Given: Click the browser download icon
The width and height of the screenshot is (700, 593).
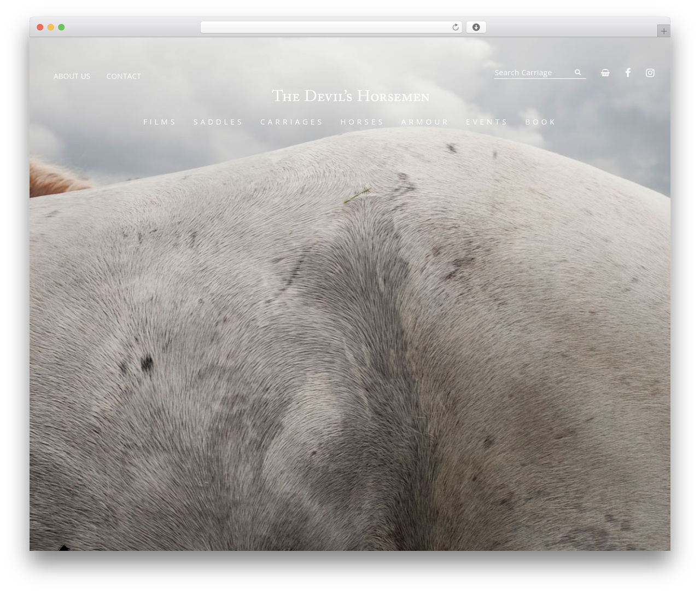Looking at the screenshot, I should tap(476, 27).
